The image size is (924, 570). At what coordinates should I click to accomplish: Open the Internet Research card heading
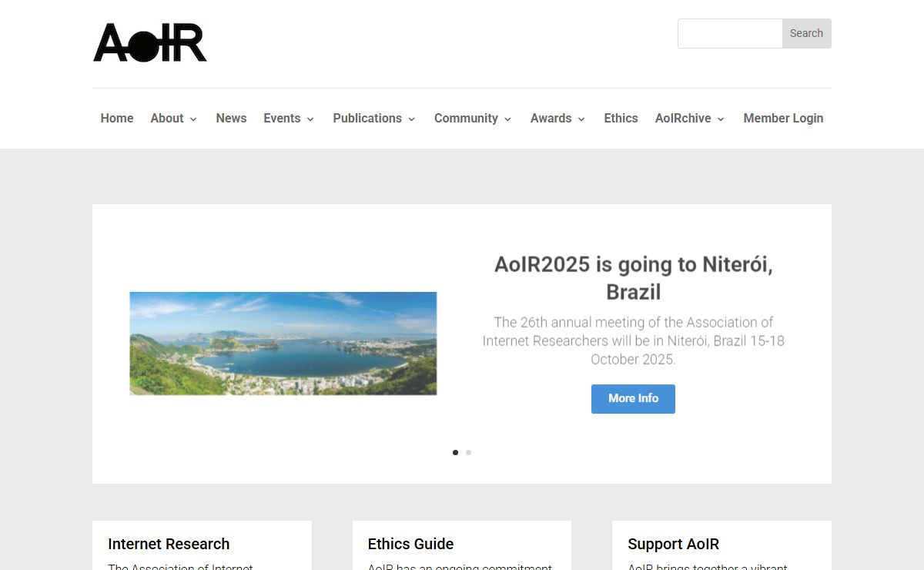(169, 544)
